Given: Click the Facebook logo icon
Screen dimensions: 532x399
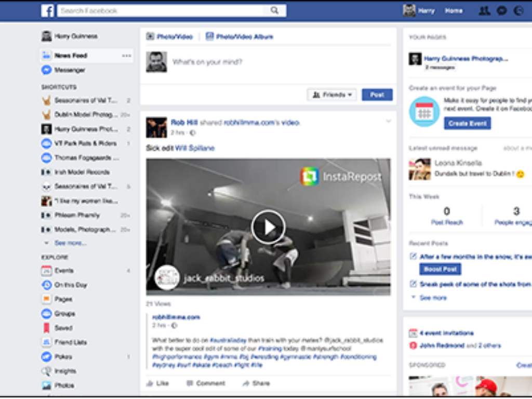Looking at the screenshot, I should (47, 10).
